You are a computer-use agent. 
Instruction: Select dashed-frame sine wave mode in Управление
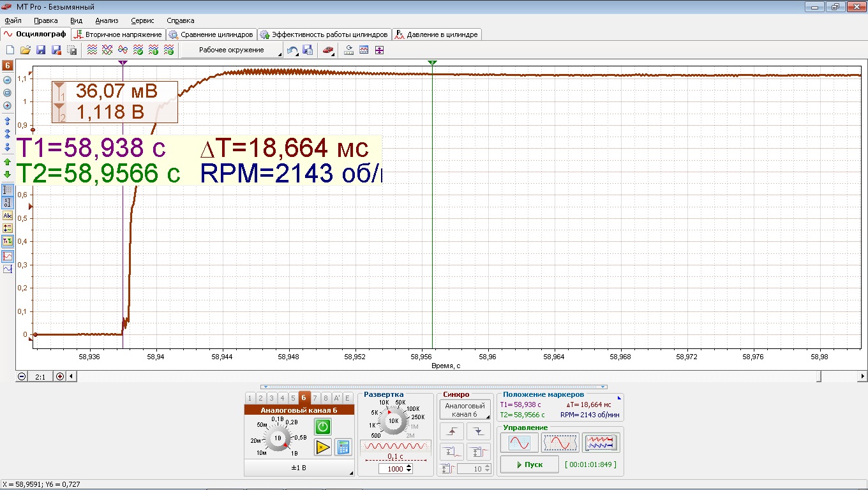tap(560, 442)
